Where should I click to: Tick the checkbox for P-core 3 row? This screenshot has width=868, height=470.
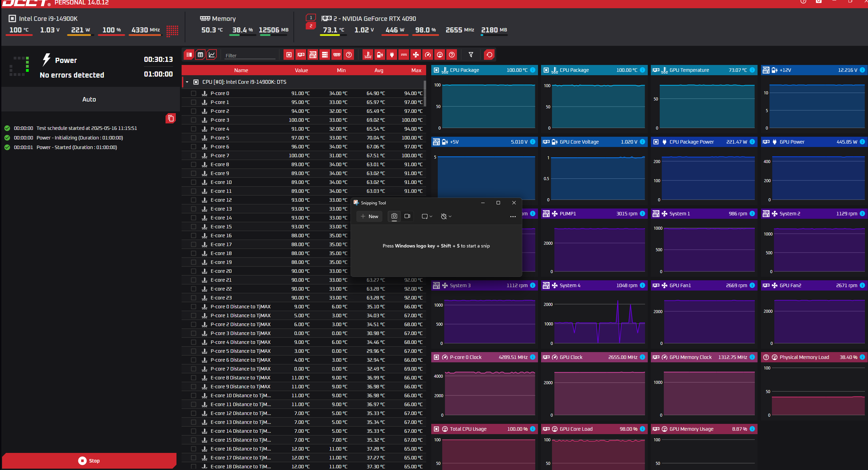[194, 120]
